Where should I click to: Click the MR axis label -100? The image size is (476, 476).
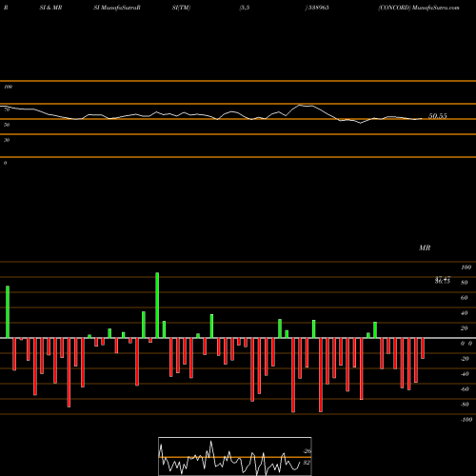point(466,420)
